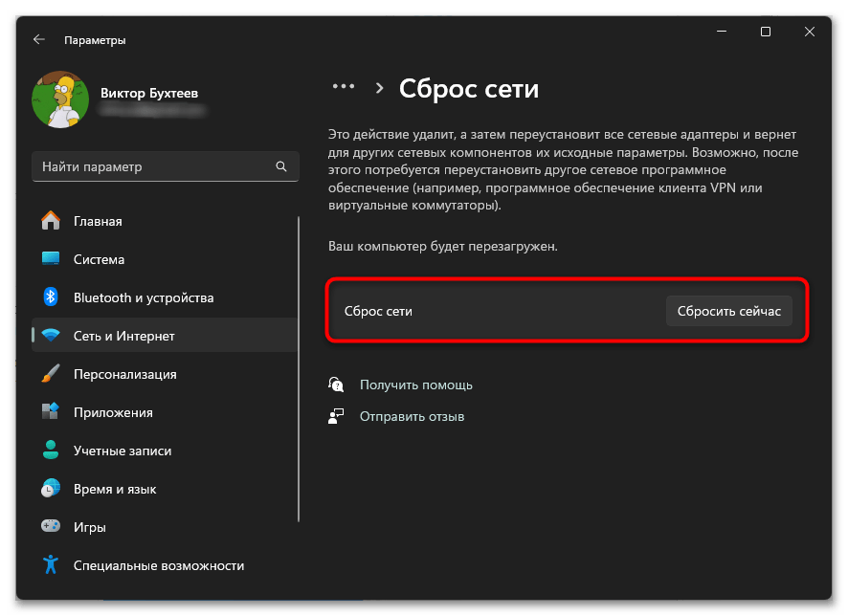Click the Wi-Fi icon for Сеть и Интернет
Viewport: 848px width, 616px height.
coord(51,336)
